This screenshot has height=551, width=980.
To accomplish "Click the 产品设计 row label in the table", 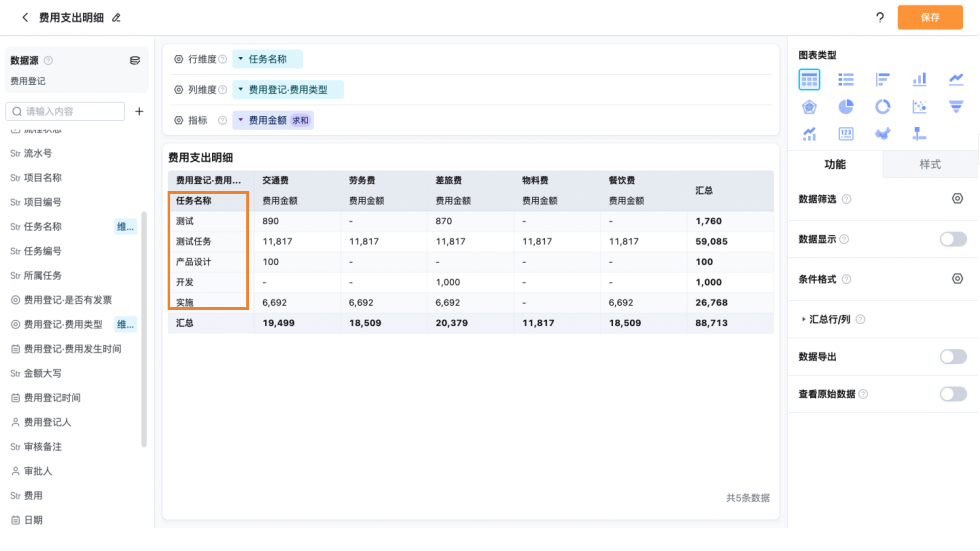I will 193,262.
